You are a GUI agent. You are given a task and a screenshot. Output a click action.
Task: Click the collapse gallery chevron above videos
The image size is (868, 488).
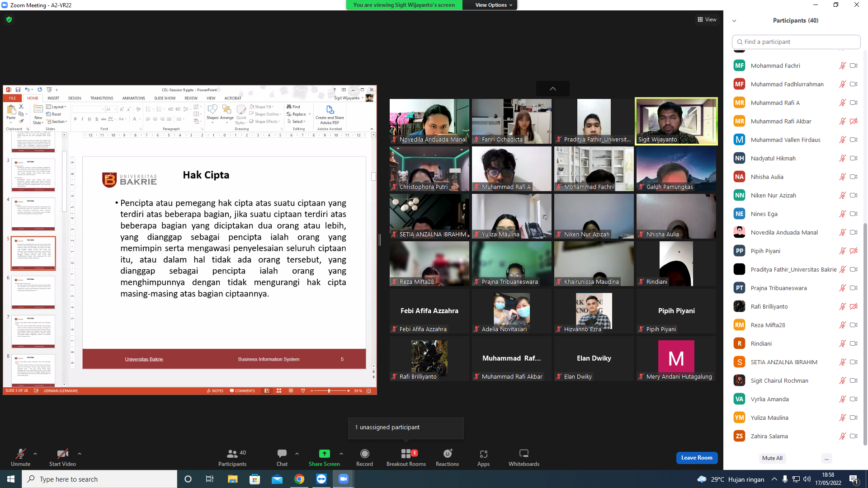tap(553, 89)
